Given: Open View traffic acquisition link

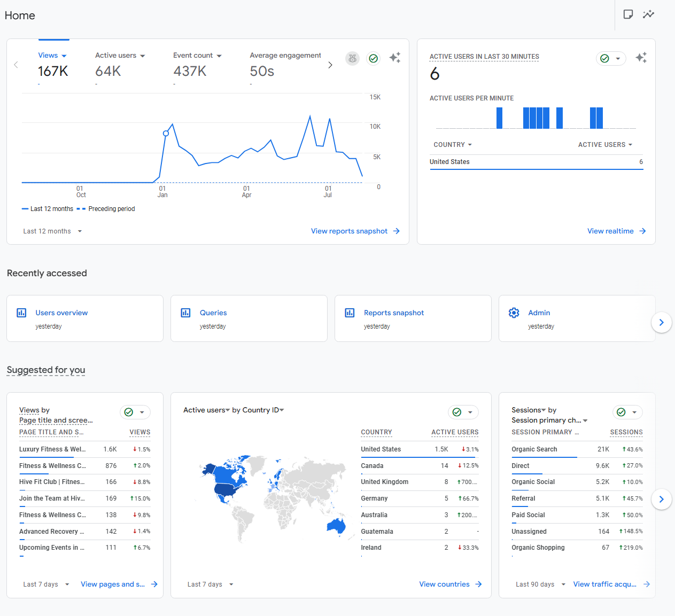Looking at the screenshot, I should 612,584.
